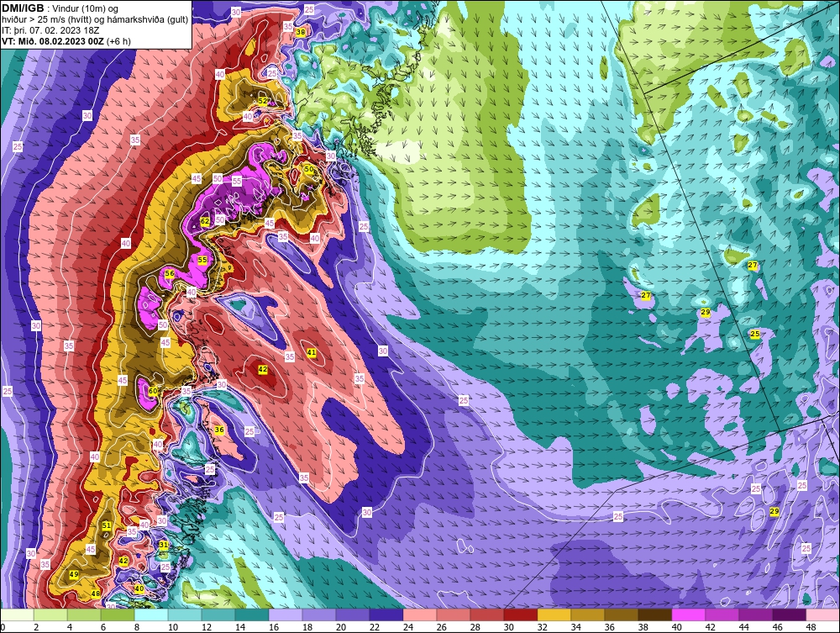Click the number 0 on the color scale
Image resolution: width=840 pixels, height=633 pixels.
click(3, 627)
